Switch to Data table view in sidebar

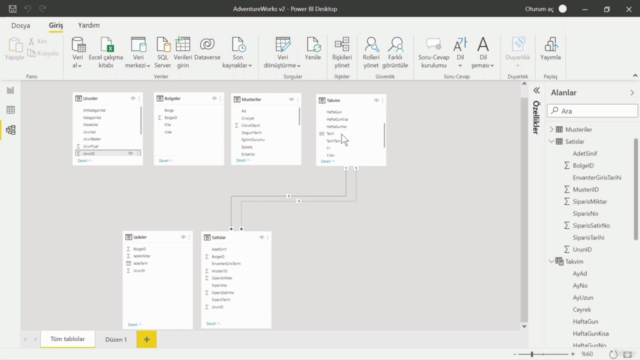[x=11, y=110]
